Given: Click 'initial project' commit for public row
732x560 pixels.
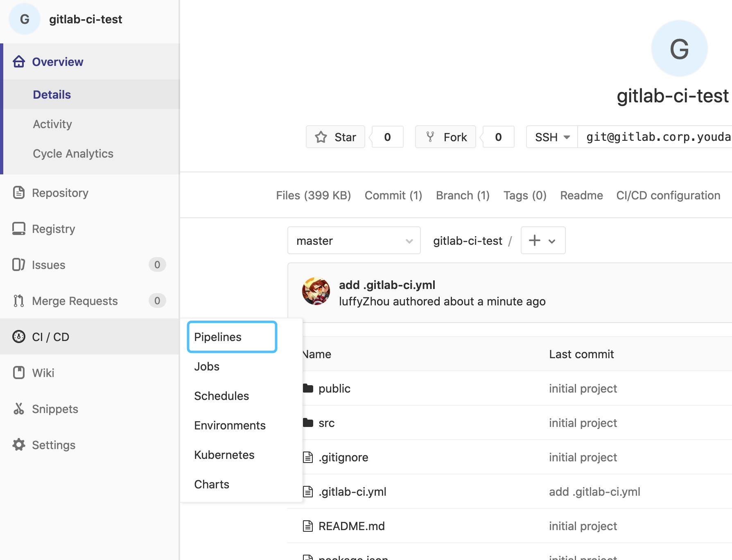Looking at the screenshot, I should 583,388.
